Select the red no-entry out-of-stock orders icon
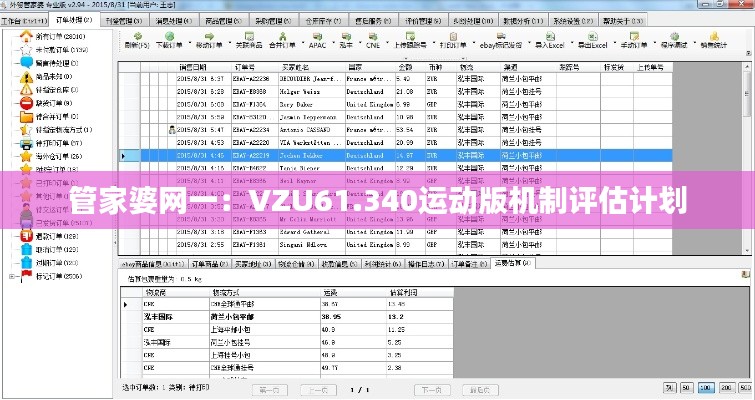The width and height of the screenshot is (755, 400). [26, 103]
